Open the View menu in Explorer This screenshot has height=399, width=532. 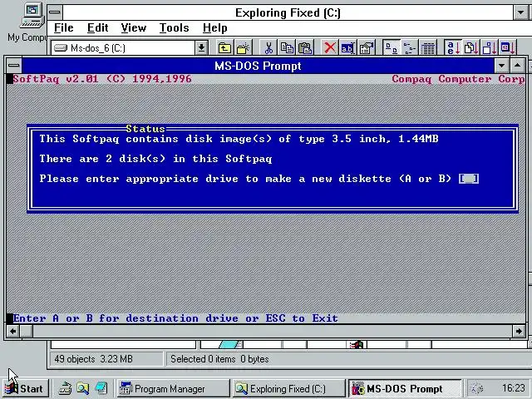click(x=134, y=27)
